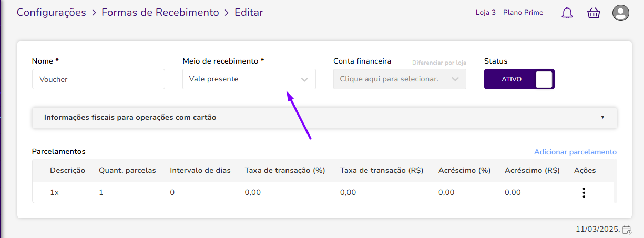Open the Conta financeira dropdown
This screenshot has width=644, height=238.
click(400, 79)
